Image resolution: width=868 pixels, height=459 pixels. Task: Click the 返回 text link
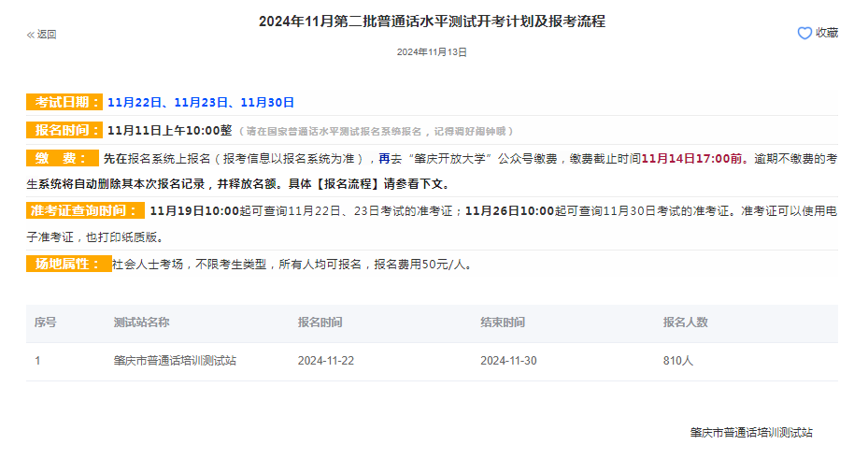click(x=47, y=35)
